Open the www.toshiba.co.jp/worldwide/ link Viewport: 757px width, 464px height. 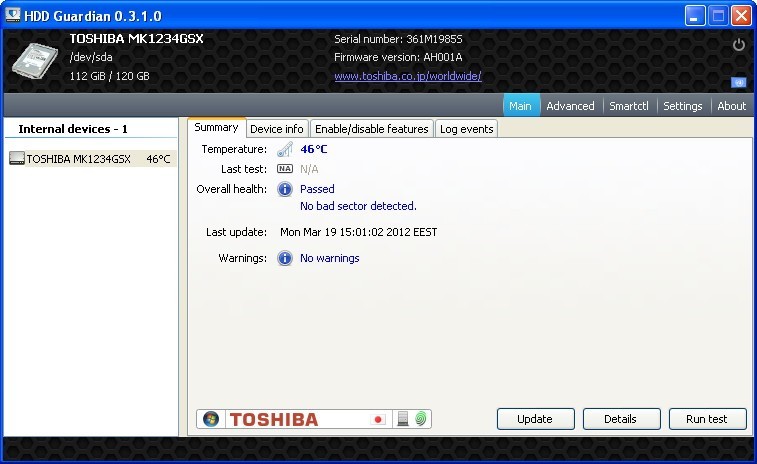pyautogui.click(x=407, y=76)
